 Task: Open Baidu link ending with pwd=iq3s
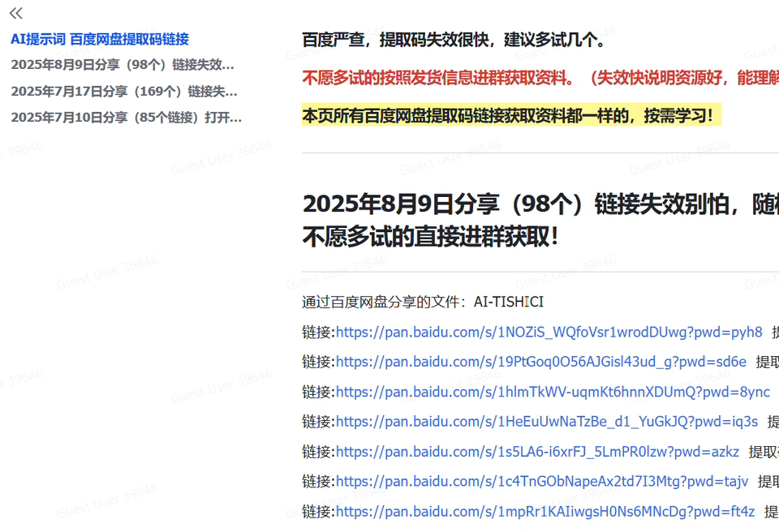(547, 422)
